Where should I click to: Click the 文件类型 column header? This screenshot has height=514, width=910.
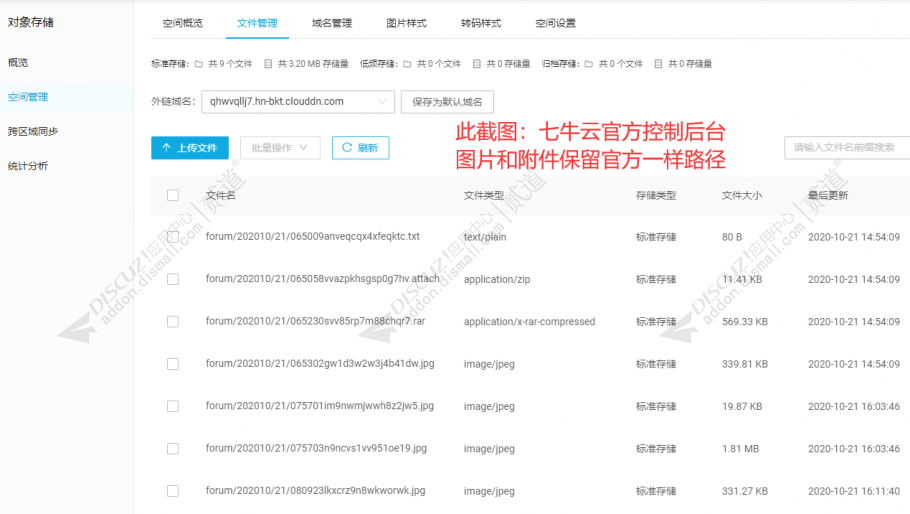point(484,196)
